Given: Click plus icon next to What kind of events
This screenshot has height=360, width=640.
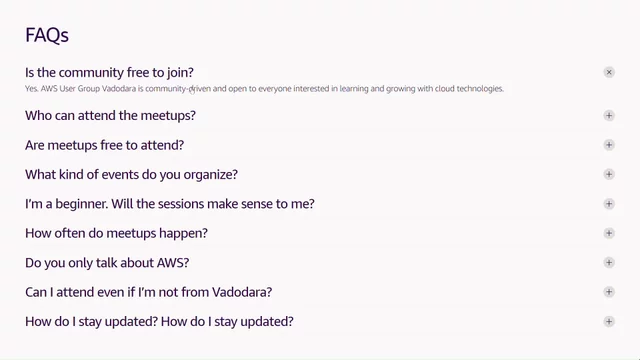Looking at the screenshot, I should tap(609, 174).
